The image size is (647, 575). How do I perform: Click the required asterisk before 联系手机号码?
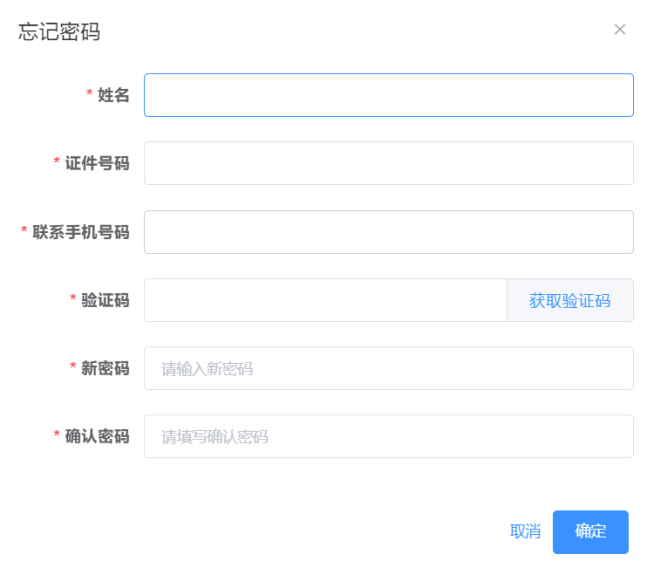[24, 233]
